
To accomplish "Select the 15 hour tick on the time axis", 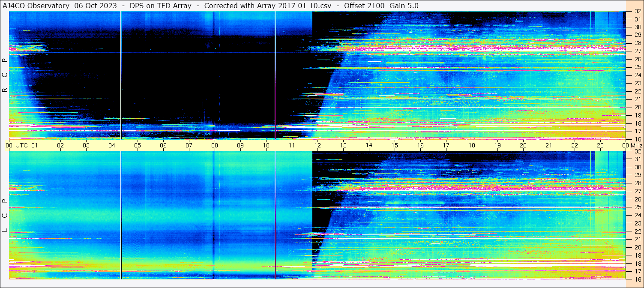I will (395, 145).
